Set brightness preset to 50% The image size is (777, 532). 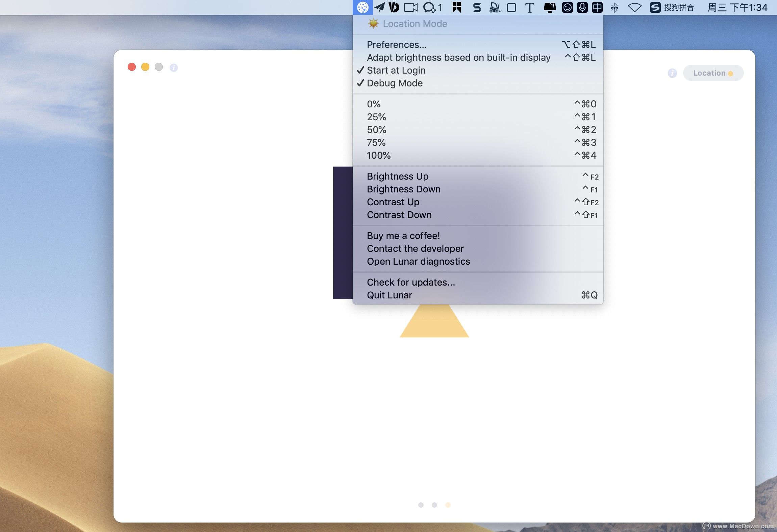pyautogui.click(x=376, y=130)
